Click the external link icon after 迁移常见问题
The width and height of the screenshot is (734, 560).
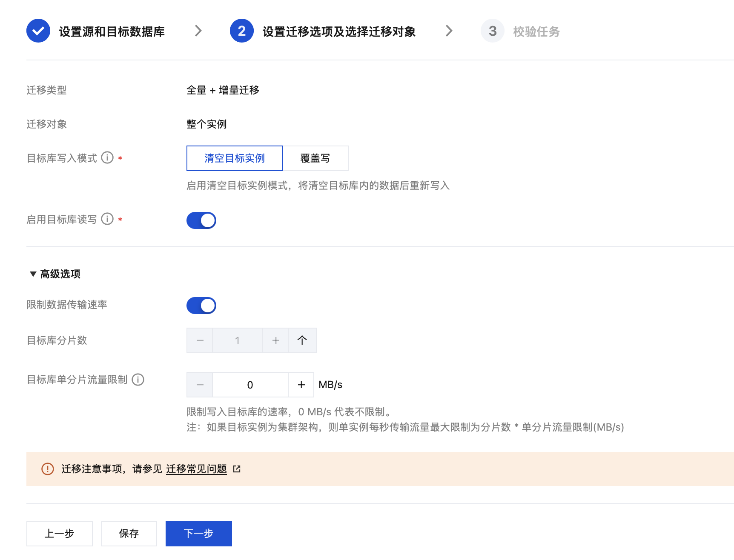237,469
